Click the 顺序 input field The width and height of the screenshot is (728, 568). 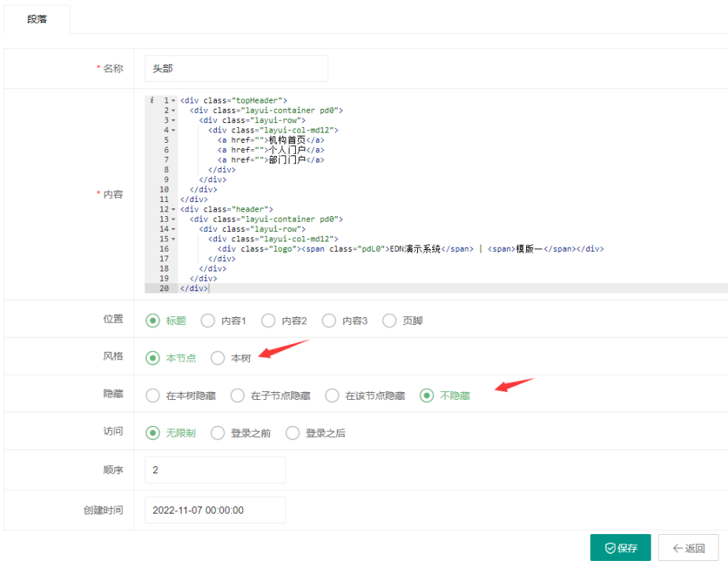pyautogui.click(x=215, y=469)
